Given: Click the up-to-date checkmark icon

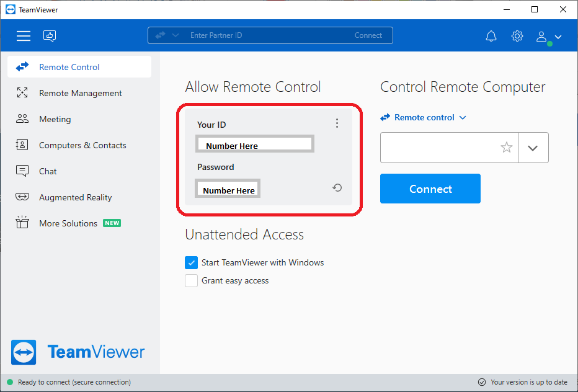Looking at the screenshot, I should click(482, 382).
